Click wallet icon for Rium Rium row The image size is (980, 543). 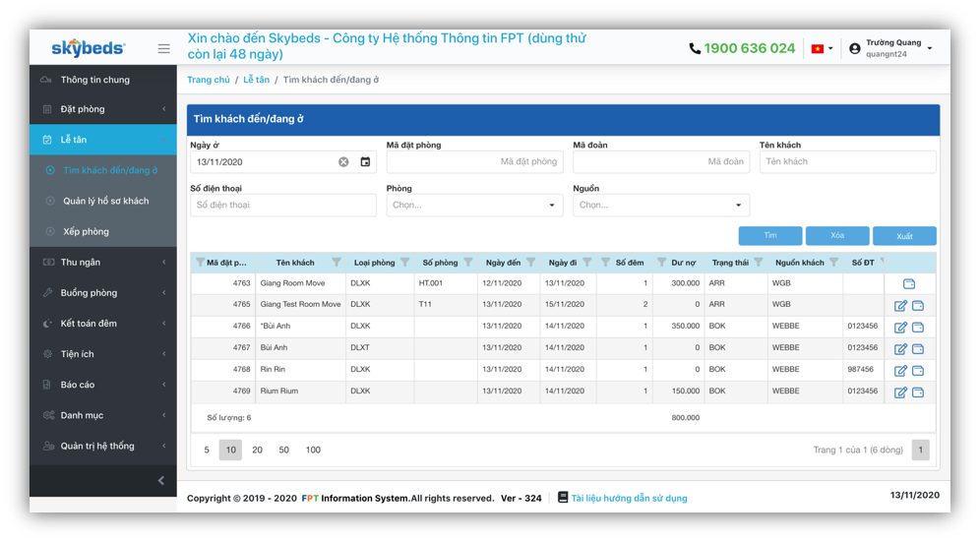(918, 392)
